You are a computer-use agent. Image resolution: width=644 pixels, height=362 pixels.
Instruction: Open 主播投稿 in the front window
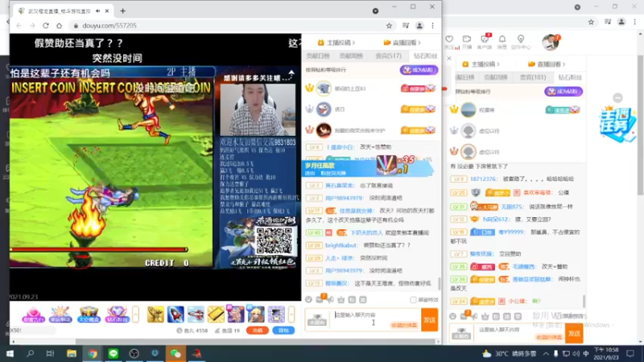336,43
